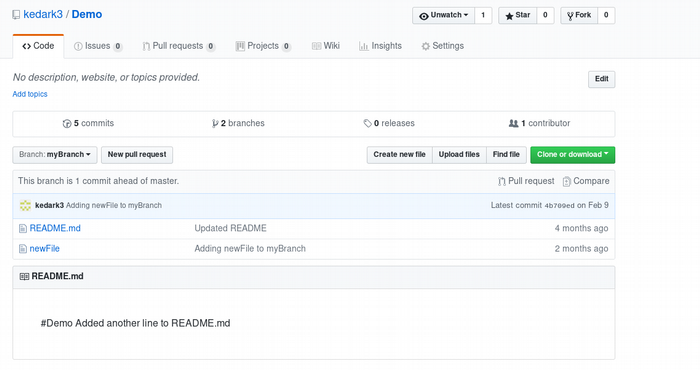Open the Issues tab
This screenshot has width=700, height=370.
point(98,46)
